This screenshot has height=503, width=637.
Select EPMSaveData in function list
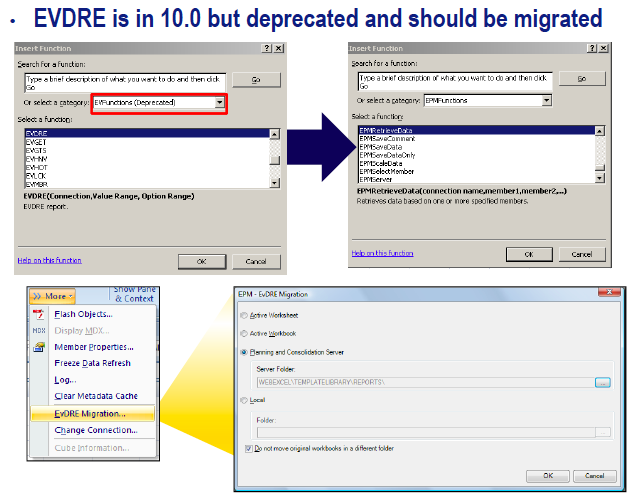click(x=477, y=147)
